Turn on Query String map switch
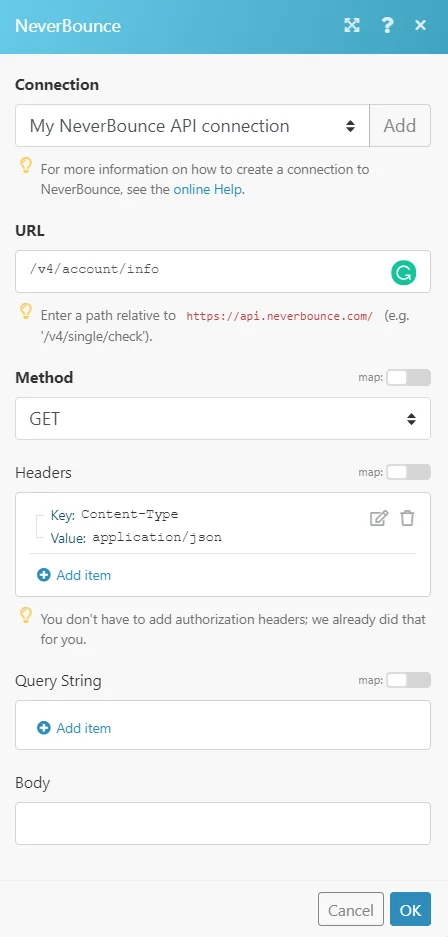 409,680
